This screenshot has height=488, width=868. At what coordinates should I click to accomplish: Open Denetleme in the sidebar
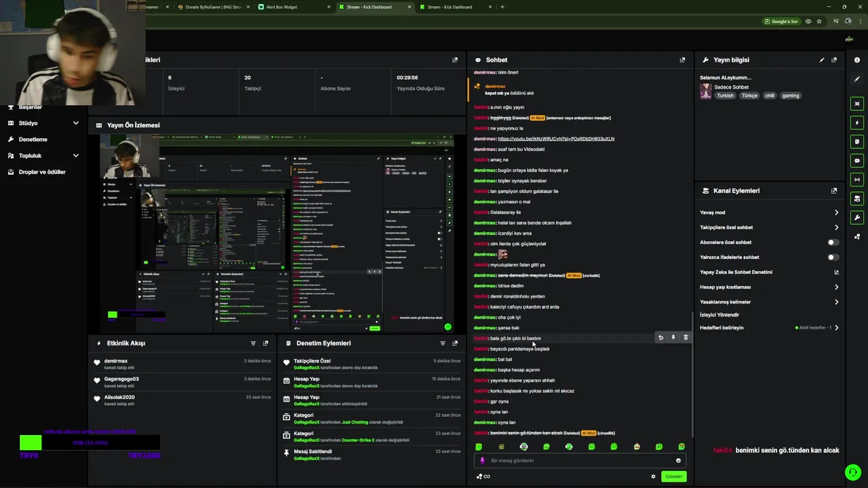33,139
